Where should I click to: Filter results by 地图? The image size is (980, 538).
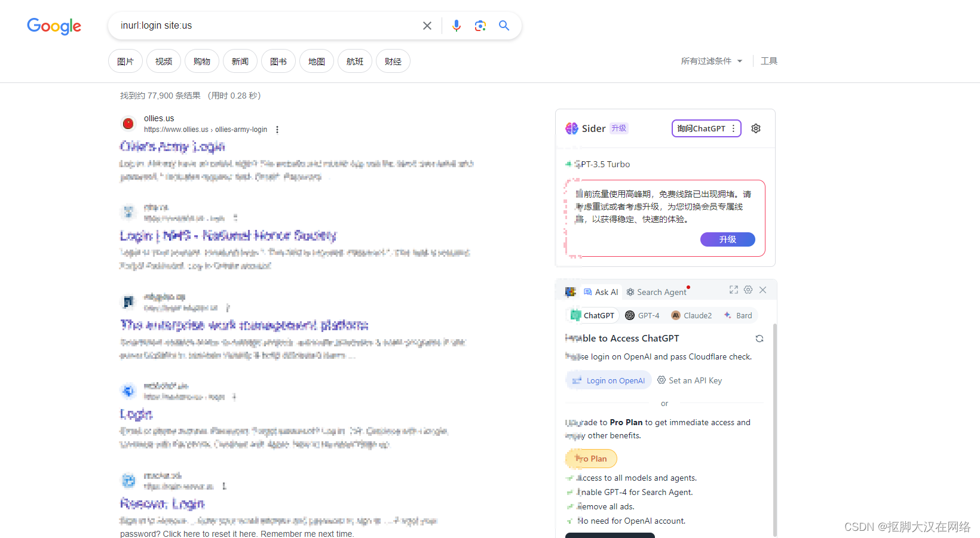pos(317,61)
